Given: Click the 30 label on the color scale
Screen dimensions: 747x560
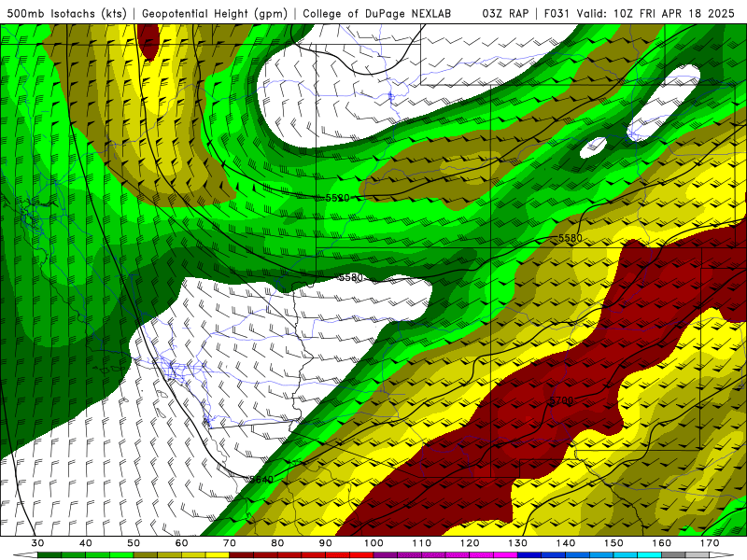Looking at the screenshot, I should coord(37,543).
